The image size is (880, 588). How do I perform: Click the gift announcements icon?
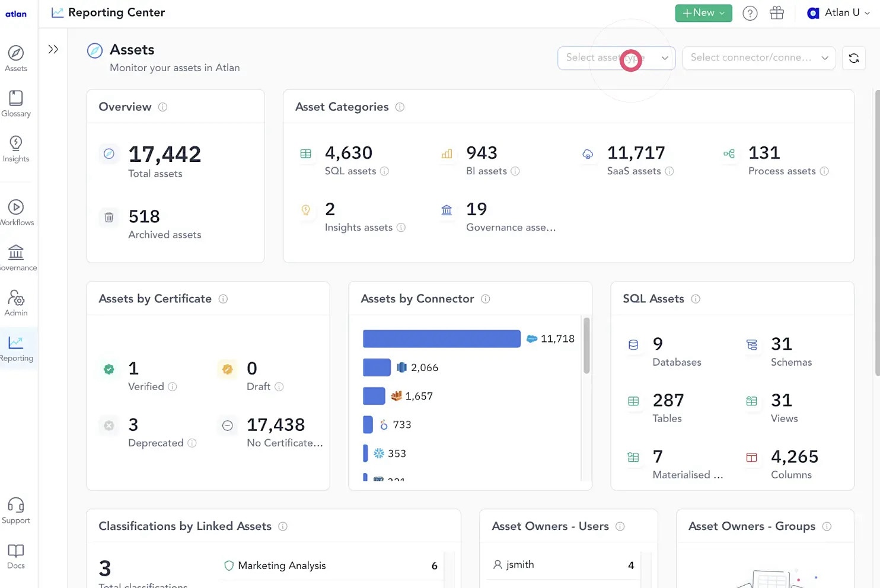[x=777, y=12]
